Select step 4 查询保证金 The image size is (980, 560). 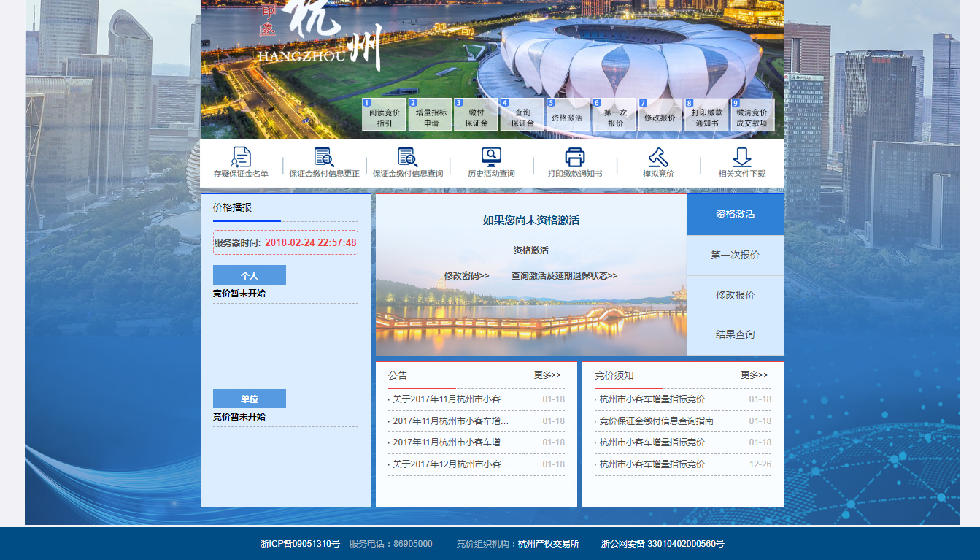[x=522, y=115]
